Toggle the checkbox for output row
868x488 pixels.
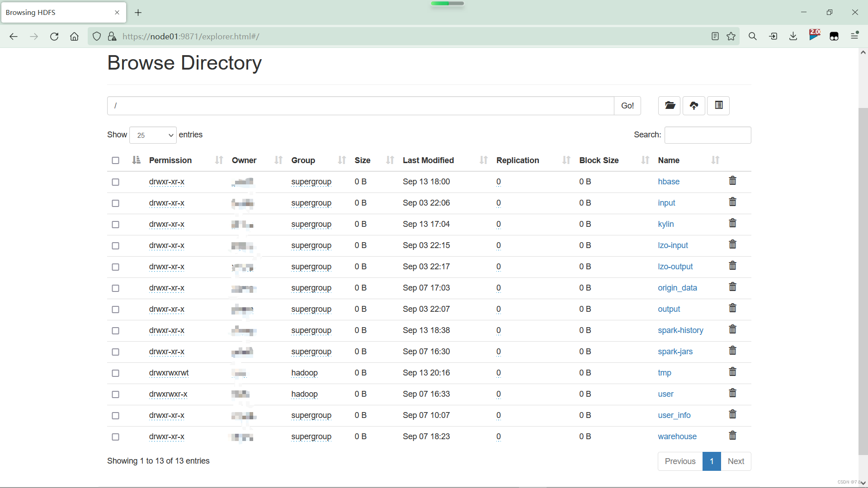click(x=116, y=309)
